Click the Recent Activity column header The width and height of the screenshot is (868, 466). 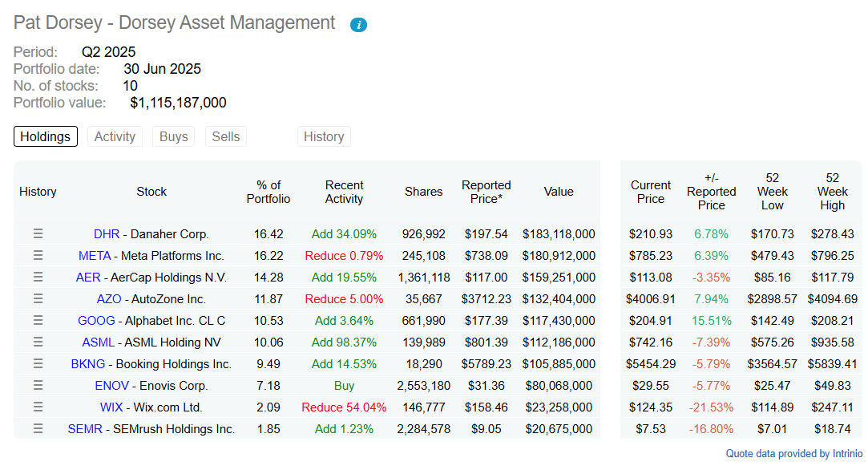tap(344, 192)
